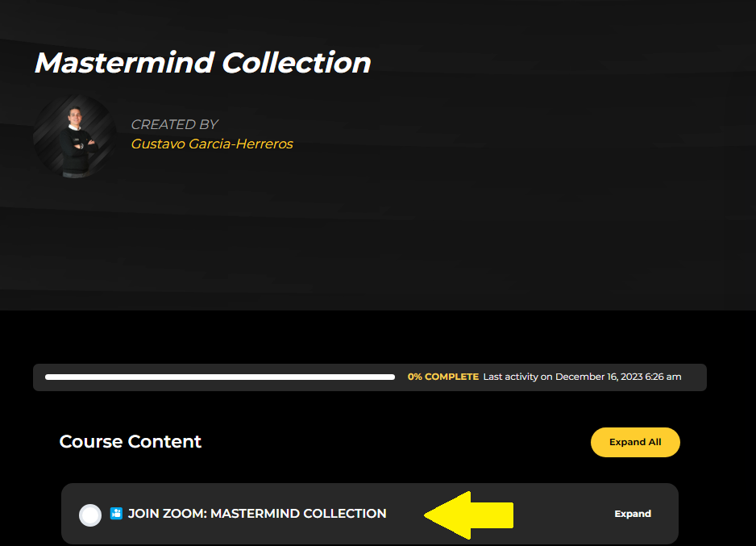Click the right end of the progress bar
Viewport: 756px width, 546px height.
[x=391, y=377]
